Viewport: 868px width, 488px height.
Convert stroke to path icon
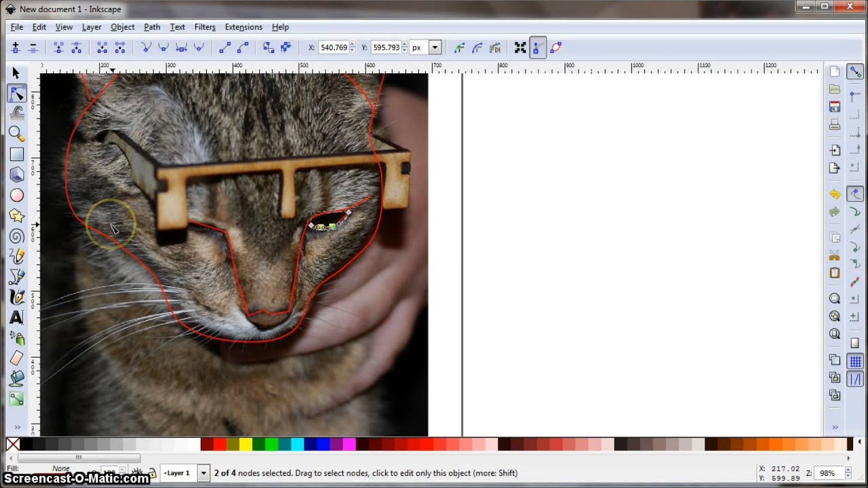pos(285,47)
